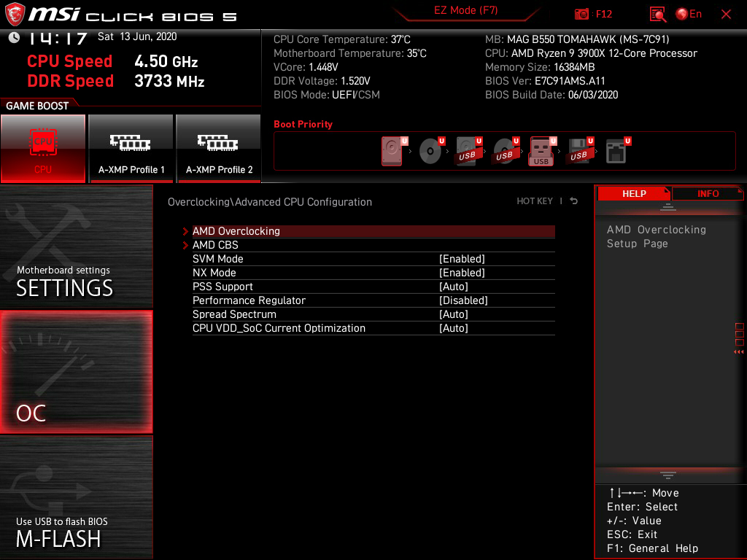Viewport: 747px width, 560px height.
Task: Click the Motherboard Temperature 35°C reading
Action: click(350, 53)
